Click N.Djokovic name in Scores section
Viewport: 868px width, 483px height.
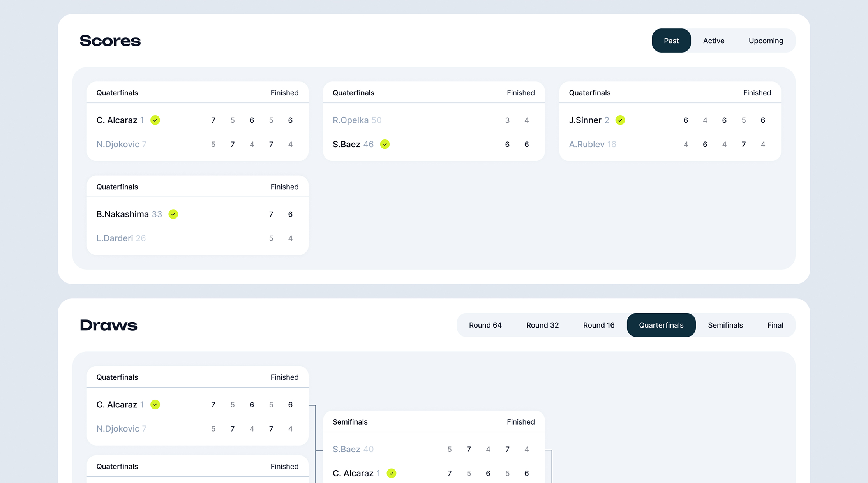[118, 144]
